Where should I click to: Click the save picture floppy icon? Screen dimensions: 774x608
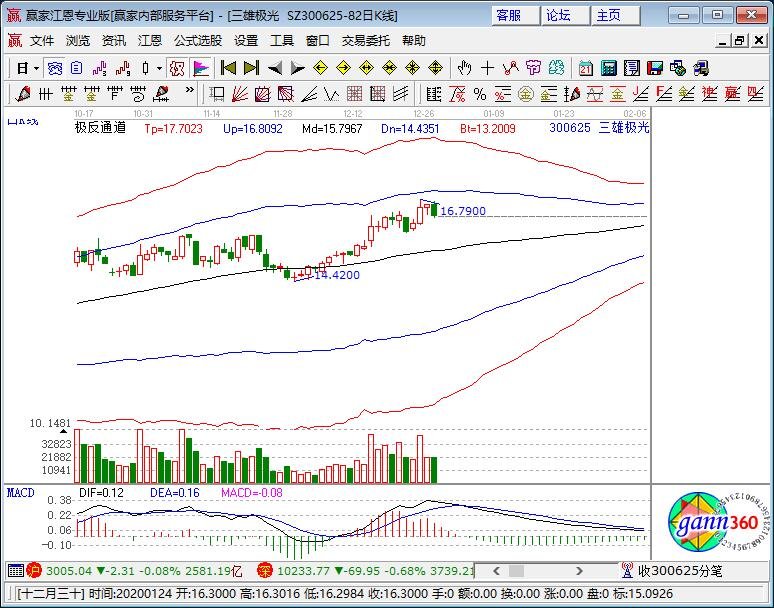(655, 68)
